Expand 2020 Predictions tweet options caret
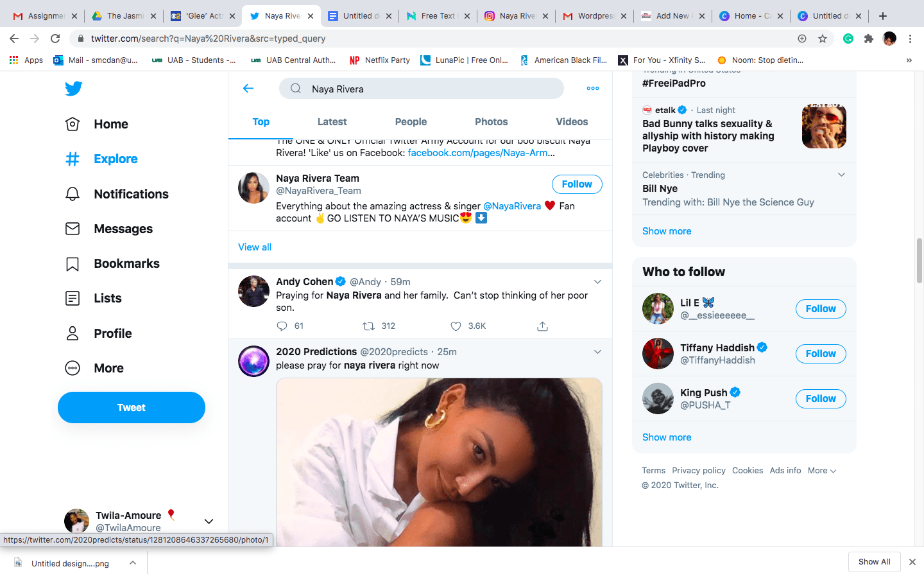The image size is (924, 578). tap(597, 352)
